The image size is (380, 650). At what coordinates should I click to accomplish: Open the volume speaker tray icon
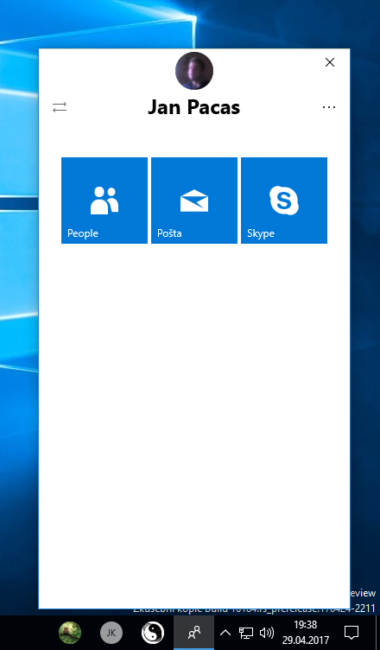pyautogui.click(x=266, y=633)
